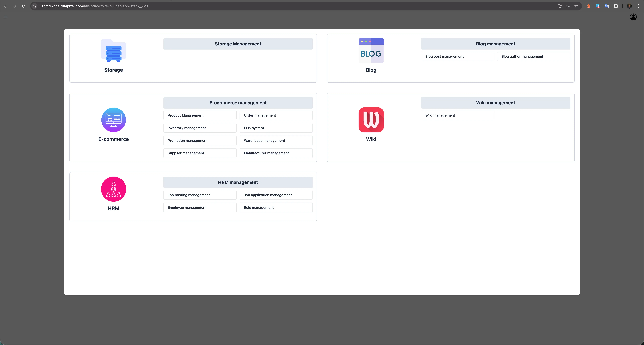The height and width of the screenshot is (345, 644).
Task: Open the password manager key icon
Action: coord(568,6)
